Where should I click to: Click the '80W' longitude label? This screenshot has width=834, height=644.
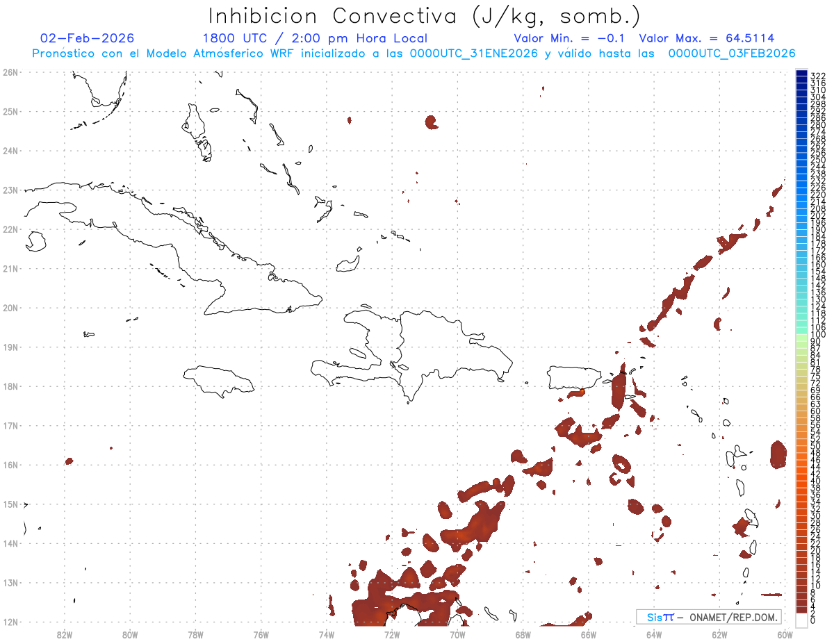(x=130, y=634)
